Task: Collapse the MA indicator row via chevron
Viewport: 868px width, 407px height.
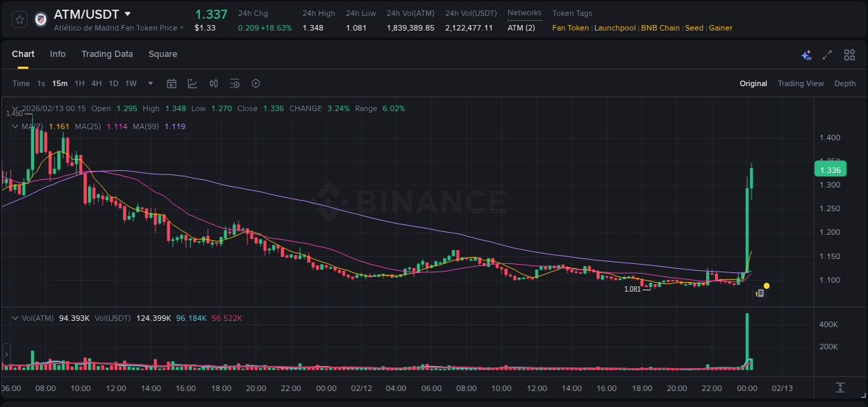Action: pyautogui.click(x=15, y=126)
